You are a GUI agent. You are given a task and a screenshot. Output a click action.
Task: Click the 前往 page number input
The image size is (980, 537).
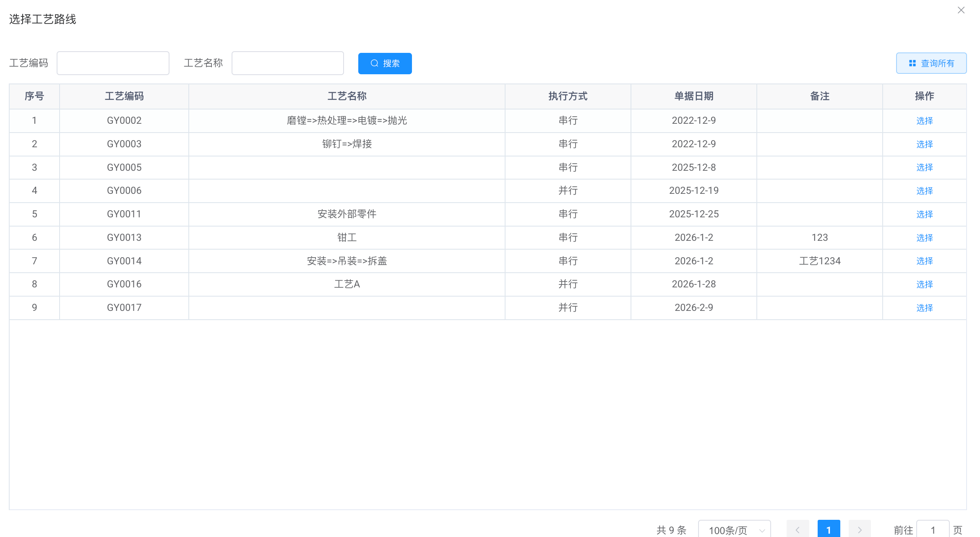pyautogui.click(x=933, y=530)
